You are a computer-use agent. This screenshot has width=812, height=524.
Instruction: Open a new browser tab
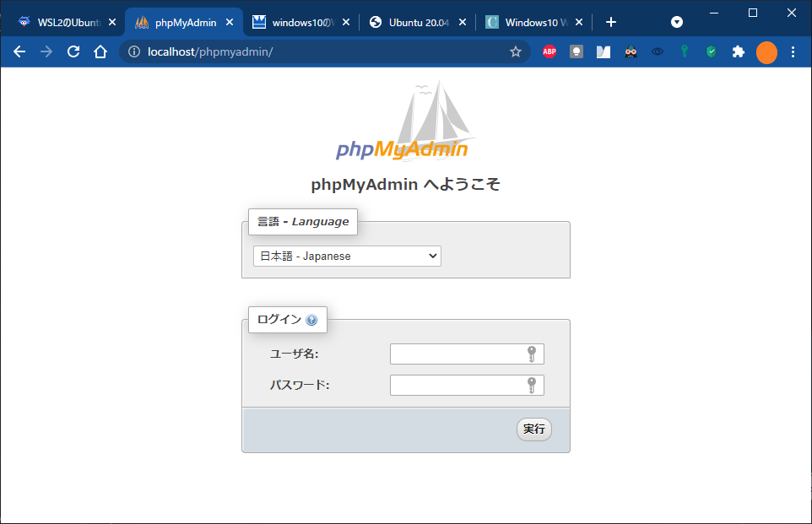[x=611, y=22]
